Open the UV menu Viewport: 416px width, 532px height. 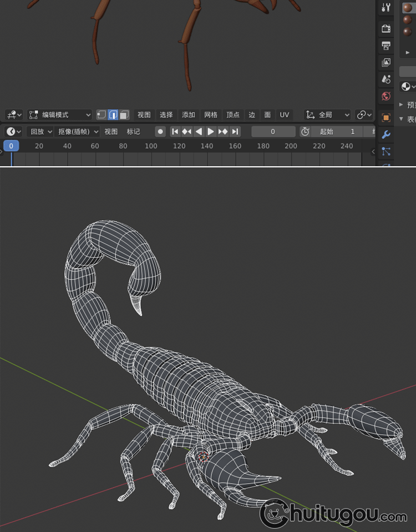(284, 115)
